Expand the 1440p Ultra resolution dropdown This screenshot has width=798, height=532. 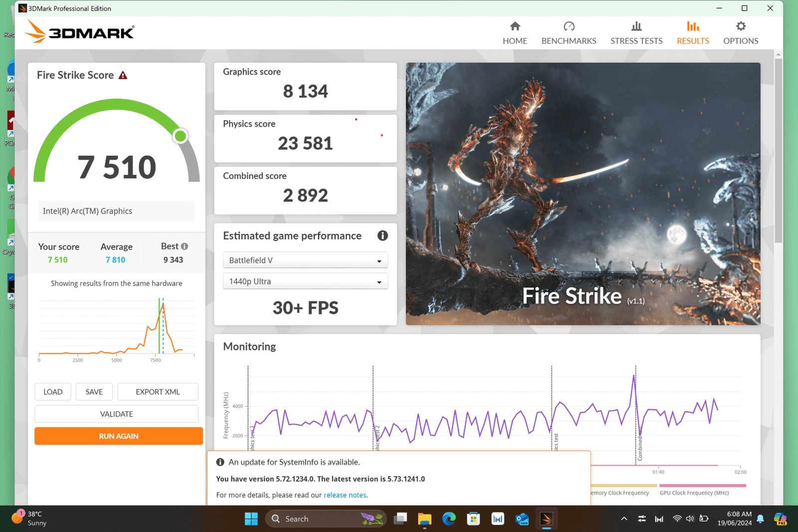click(305, 282)
